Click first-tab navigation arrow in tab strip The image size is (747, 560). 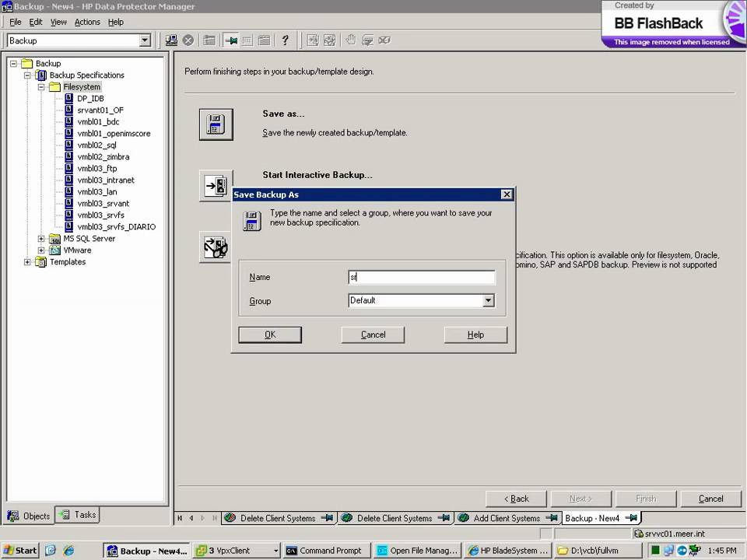point(180,518)
